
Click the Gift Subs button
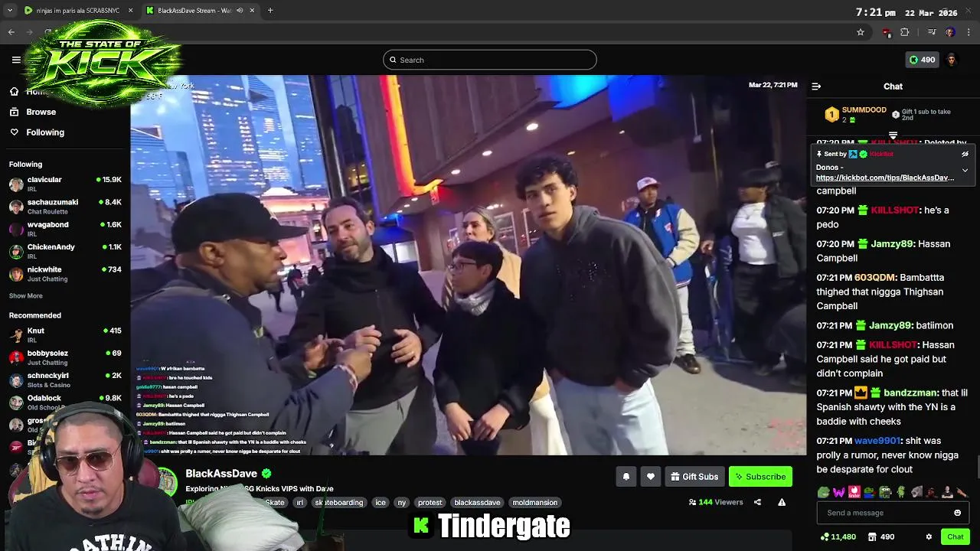click(694, 477)
